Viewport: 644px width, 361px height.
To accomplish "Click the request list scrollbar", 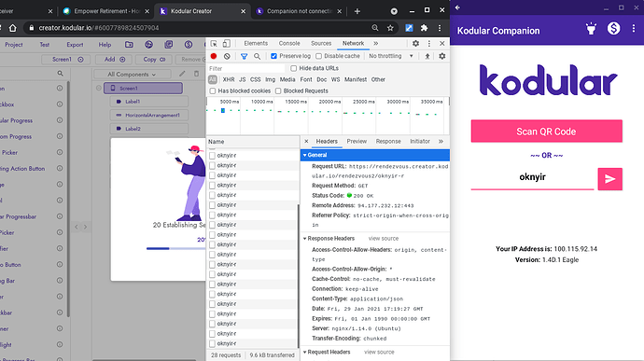I will (298, 275).
